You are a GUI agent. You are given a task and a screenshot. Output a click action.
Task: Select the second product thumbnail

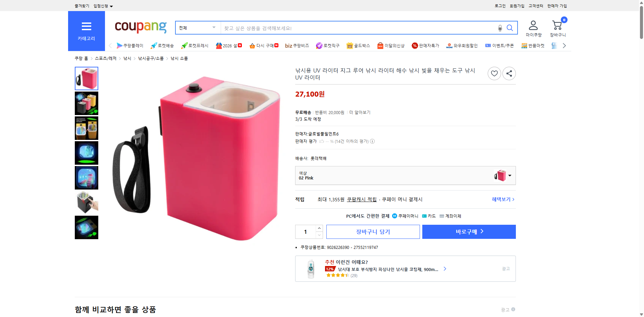coord(86,103)
